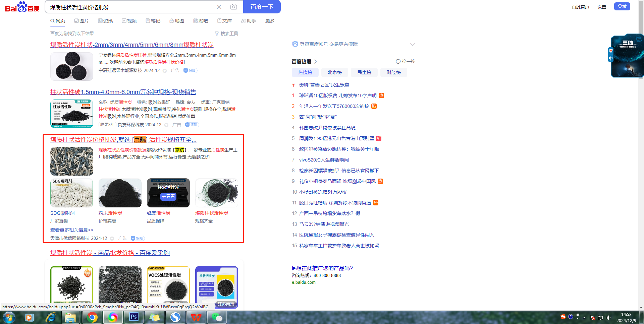The width and height of the screenshot is (644, 324).
Task: Click the SDG吸附剂 product thumbnail
Action: click(x=72, y=193)
